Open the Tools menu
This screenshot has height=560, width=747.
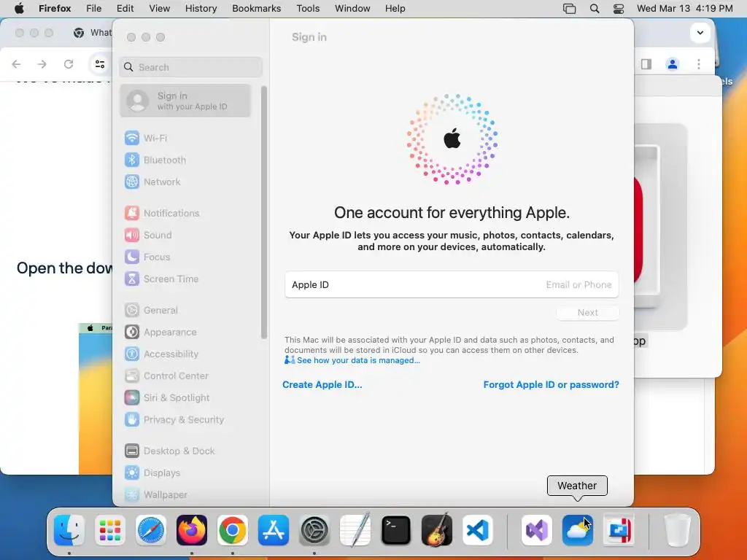[x=308, y=9]
